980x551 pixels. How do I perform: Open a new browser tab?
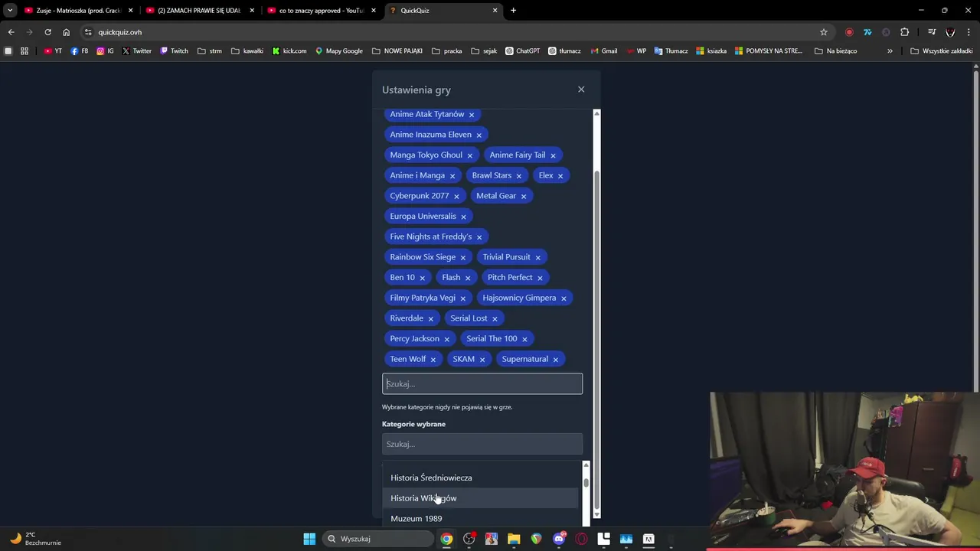tap(513, 11)
